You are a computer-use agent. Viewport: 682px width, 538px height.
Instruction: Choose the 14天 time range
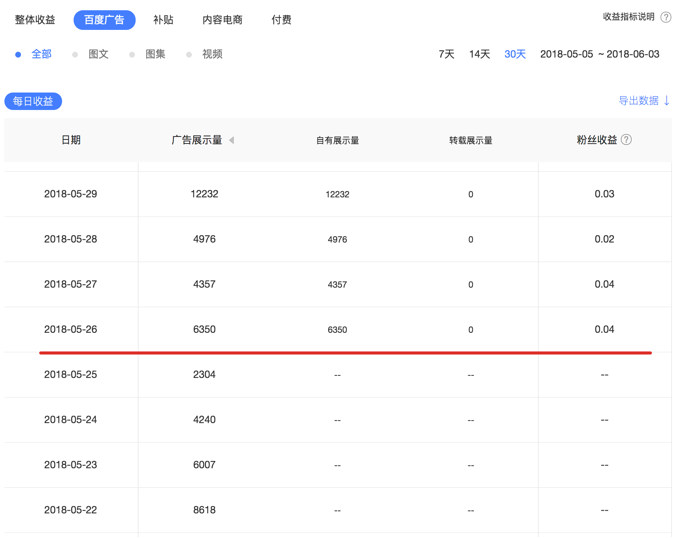pyautogui.click(x=480, y=54)
